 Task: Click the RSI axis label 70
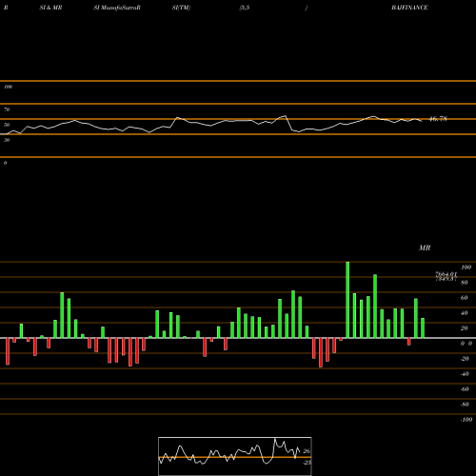7,109
